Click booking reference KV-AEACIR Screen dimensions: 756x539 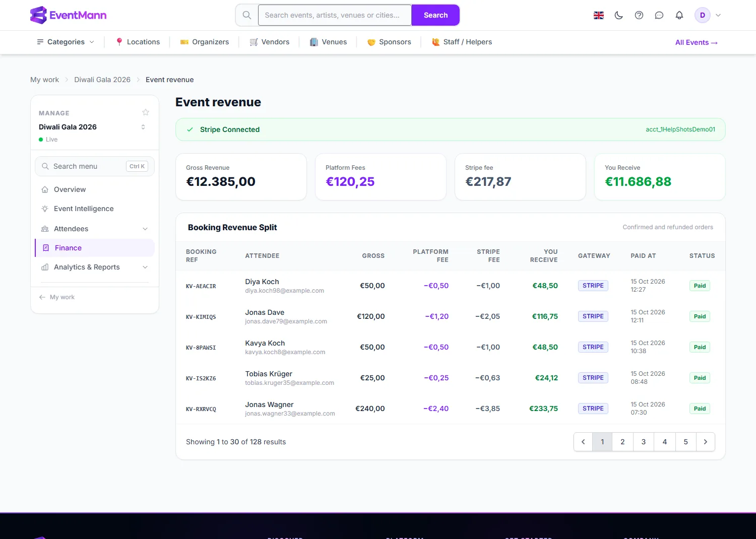coord(201,286)
